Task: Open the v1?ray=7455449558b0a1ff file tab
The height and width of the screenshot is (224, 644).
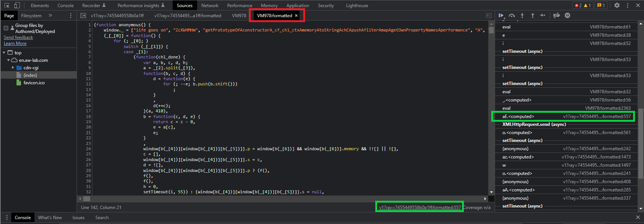Action: [x=117, y=16]
